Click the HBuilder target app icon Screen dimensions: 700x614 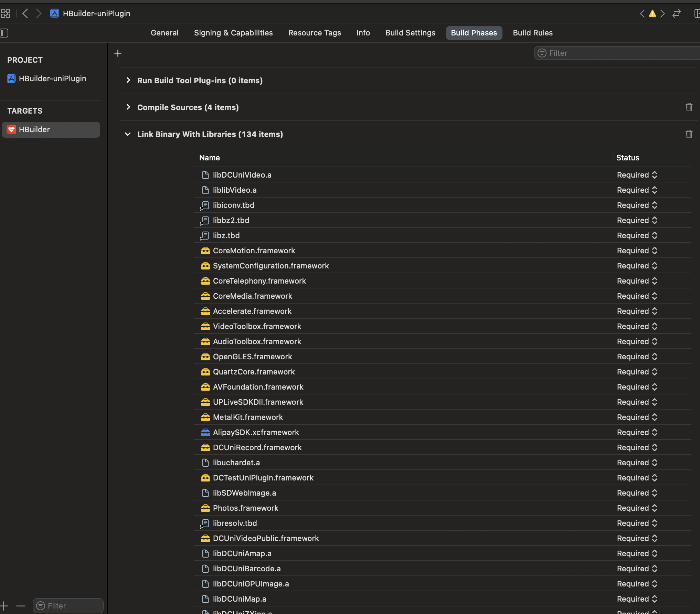pyautogui.click(x=11, y=129)
